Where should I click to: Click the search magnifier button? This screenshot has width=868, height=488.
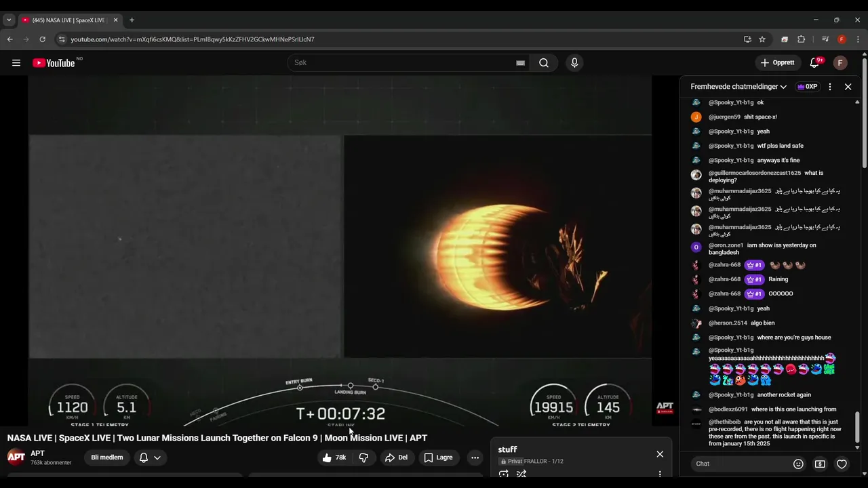(544, 63)
